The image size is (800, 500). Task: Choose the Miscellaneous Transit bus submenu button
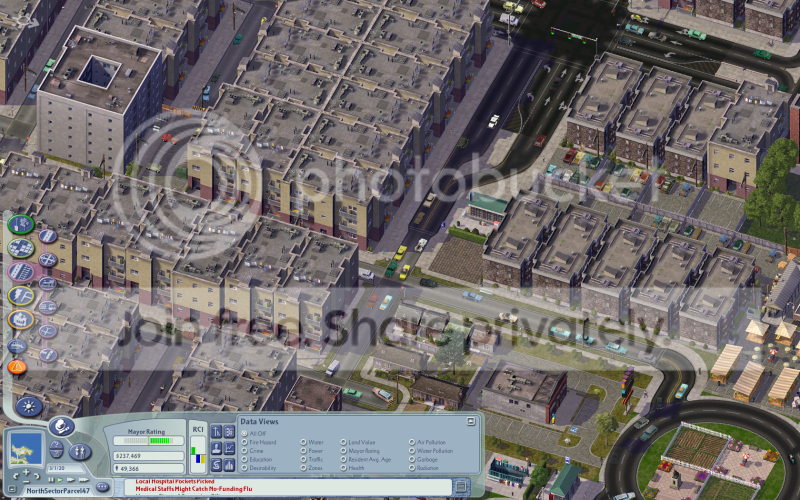coord(47,307)
